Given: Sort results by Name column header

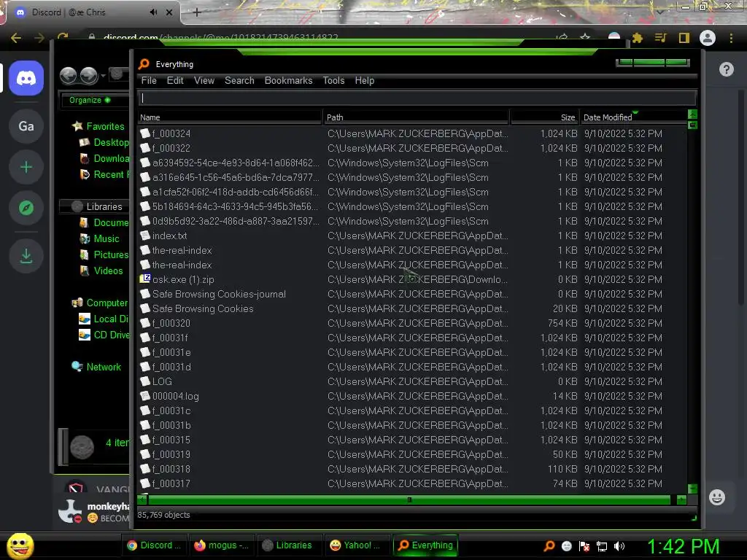Looking at the screenshot, I should tap(230, 117).
